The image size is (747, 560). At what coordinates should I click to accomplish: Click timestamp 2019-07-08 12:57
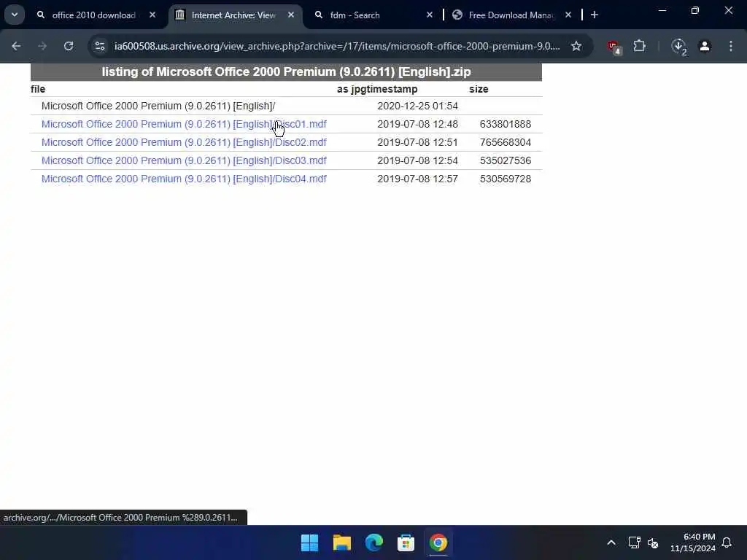point(417,179)
